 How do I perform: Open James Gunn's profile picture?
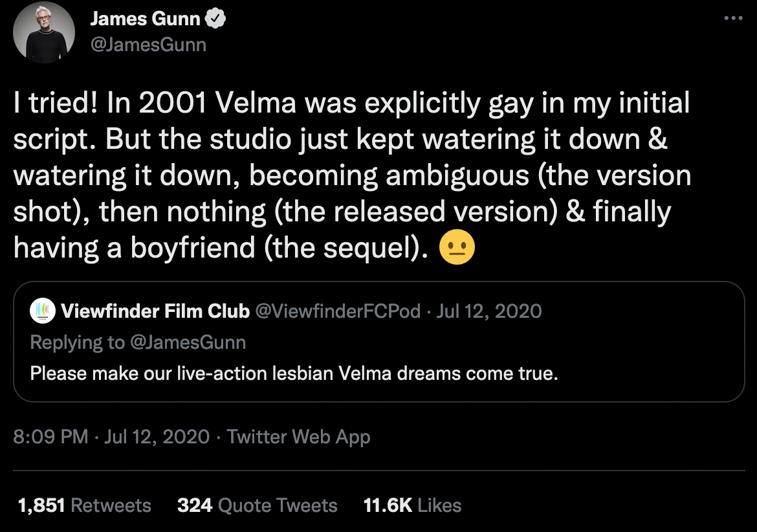(43, 32)
